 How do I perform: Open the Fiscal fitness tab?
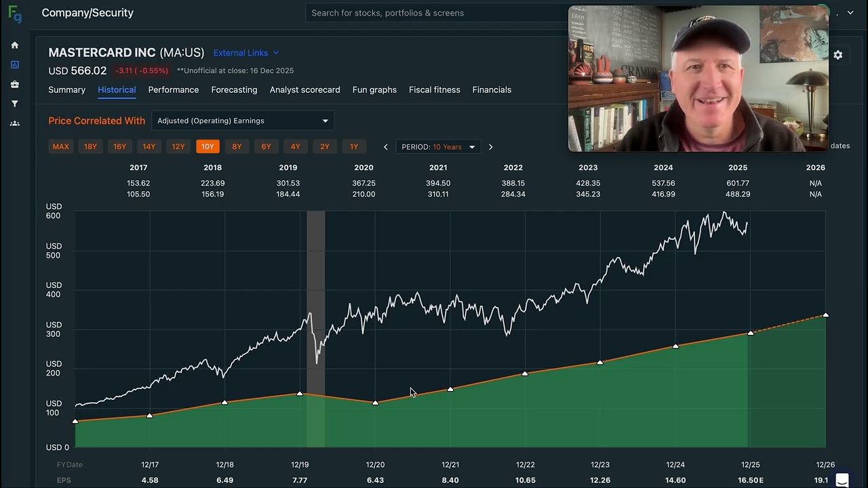pos(435,89)
